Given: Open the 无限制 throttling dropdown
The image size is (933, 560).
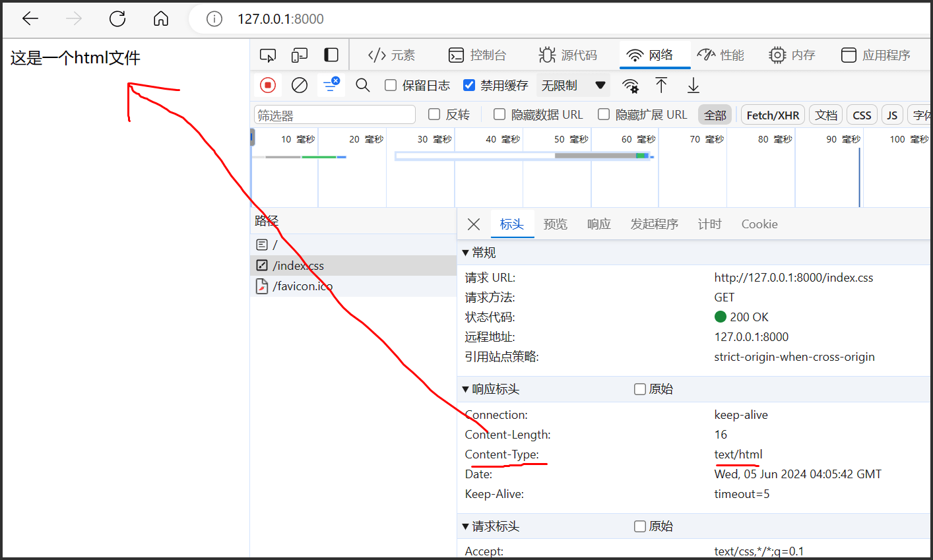Looking at the screenshot, I should [573, 85].
